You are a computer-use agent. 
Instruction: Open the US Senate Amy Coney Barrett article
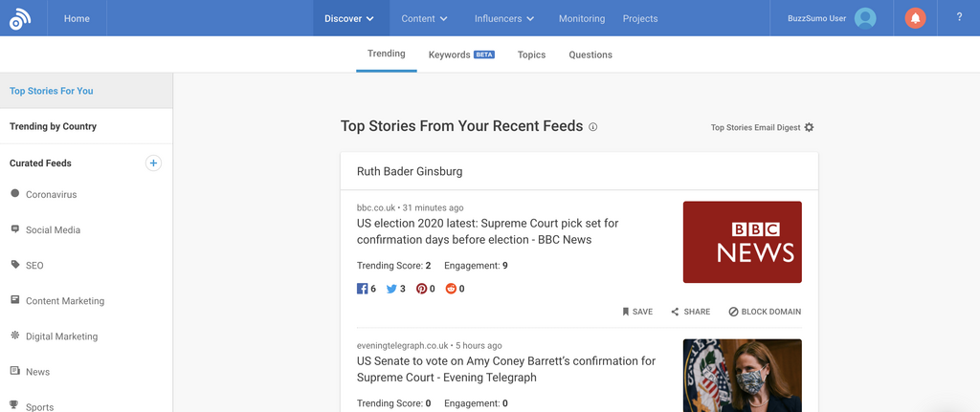tap(505, 369)
